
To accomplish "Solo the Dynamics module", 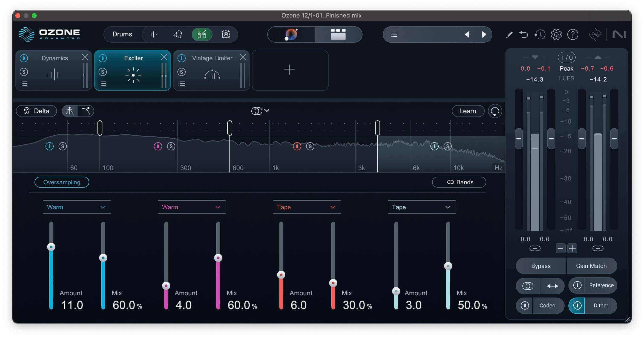I will tap(24, 72).
